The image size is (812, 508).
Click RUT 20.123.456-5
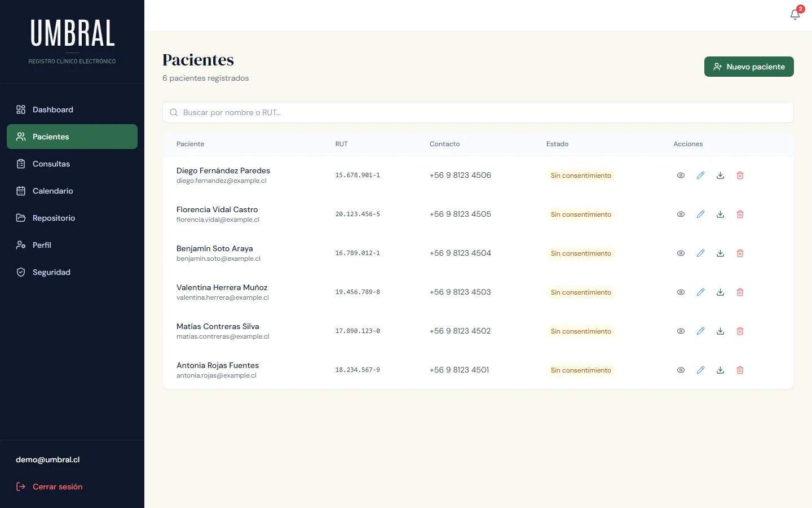pos(358,214)
